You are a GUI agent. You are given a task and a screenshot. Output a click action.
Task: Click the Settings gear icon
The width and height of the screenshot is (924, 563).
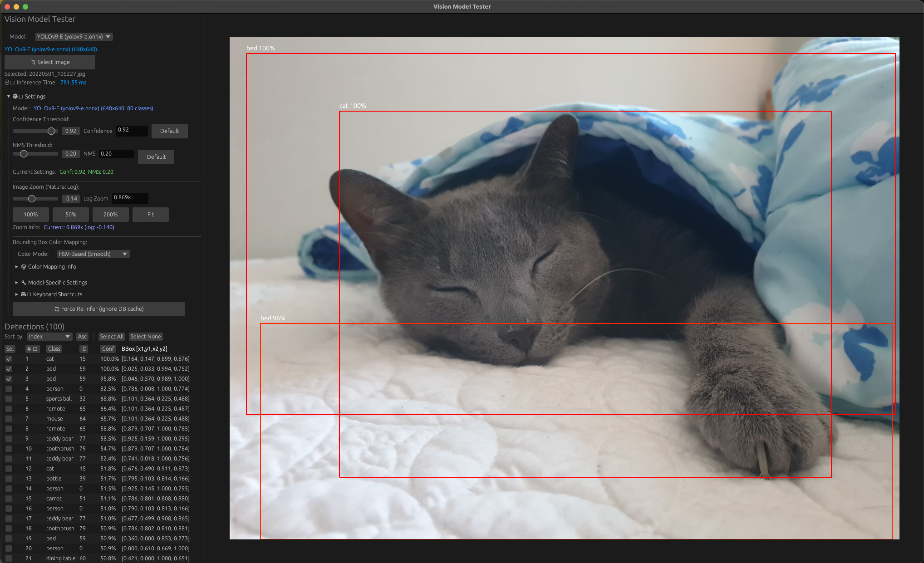tap(15, 97)
